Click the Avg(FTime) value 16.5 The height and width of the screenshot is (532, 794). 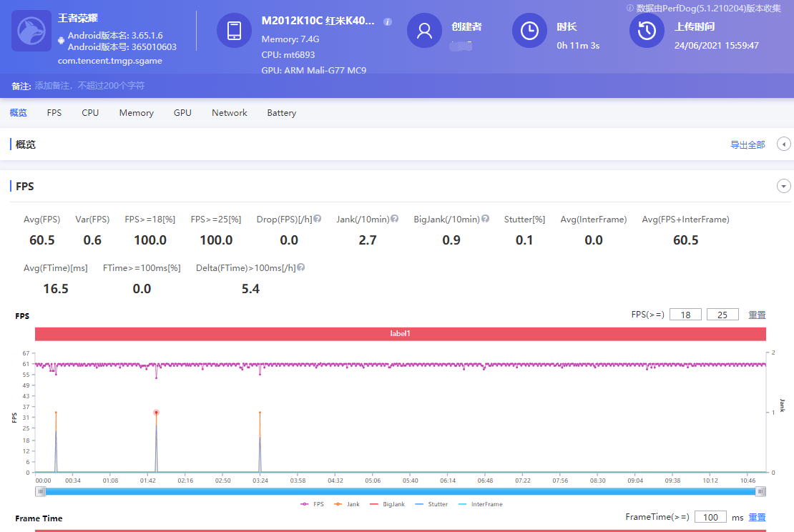point(56,289)
